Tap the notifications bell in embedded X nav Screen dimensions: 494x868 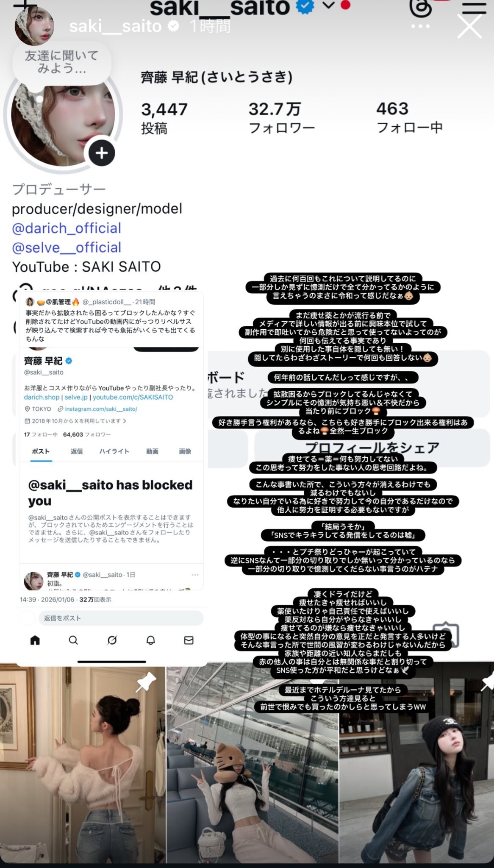tap(150, 640)
